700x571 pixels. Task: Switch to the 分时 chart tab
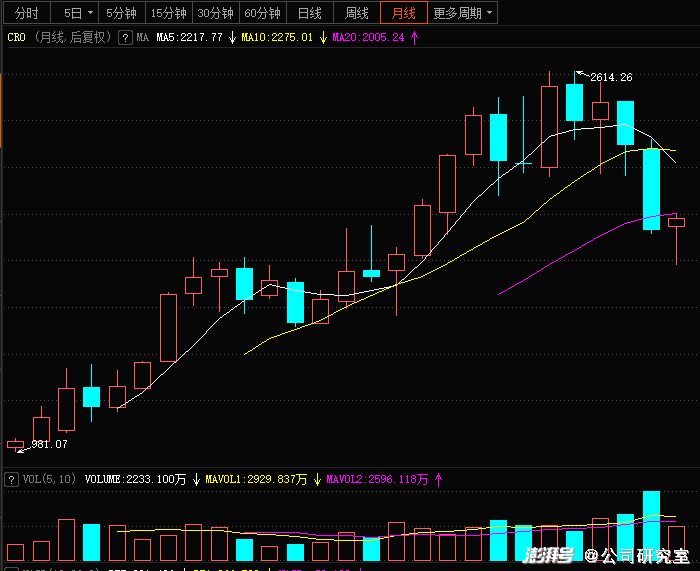[x=27, y=13]
